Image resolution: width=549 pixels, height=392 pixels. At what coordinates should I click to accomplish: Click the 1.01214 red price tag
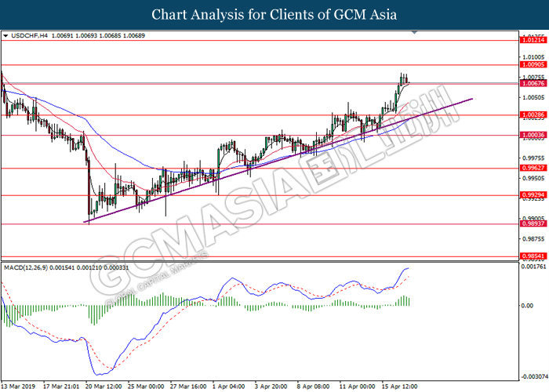coord(533,39)
